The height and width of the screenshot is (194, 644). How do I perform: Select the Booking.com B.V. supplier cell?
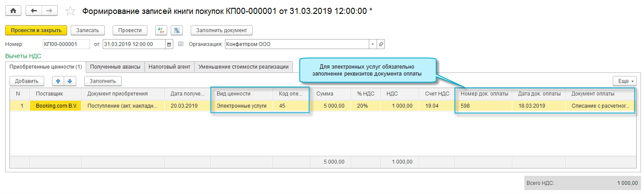(x=55, y=105)
